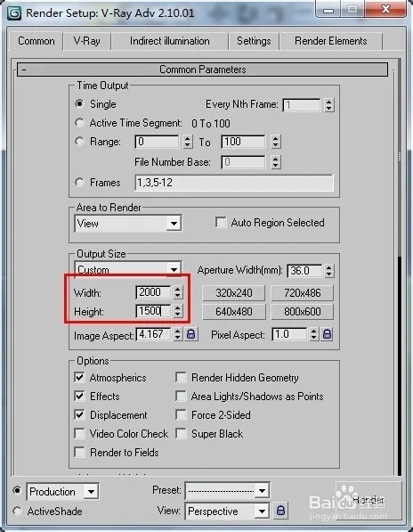Toggle the Image Aspect lock icon
This screenshot has height=532, width=413.
point(191,334)
